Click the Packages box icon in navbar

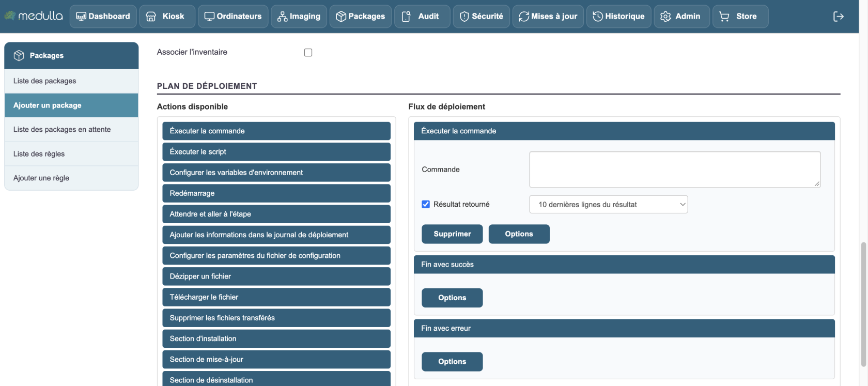pos(341,17)
